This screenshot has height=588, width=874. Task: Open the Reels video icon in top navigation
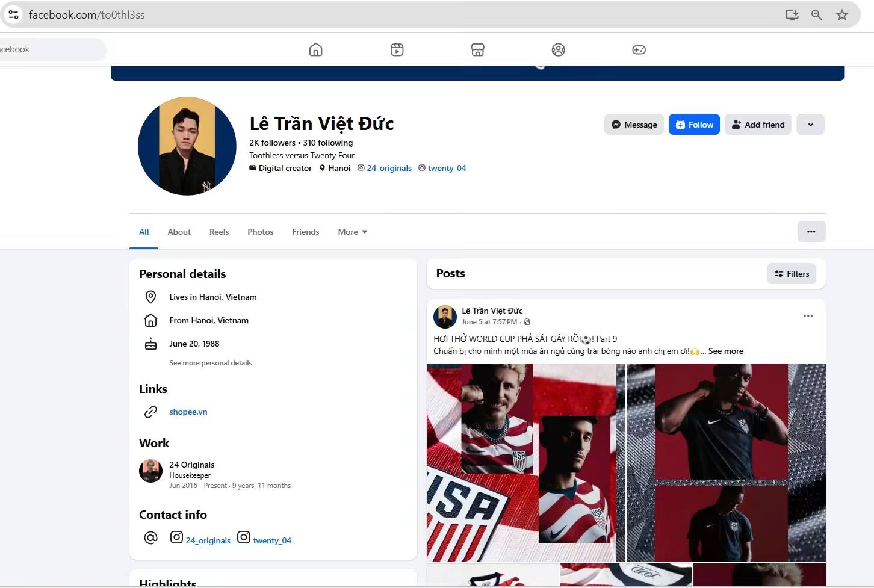point(397,50)
